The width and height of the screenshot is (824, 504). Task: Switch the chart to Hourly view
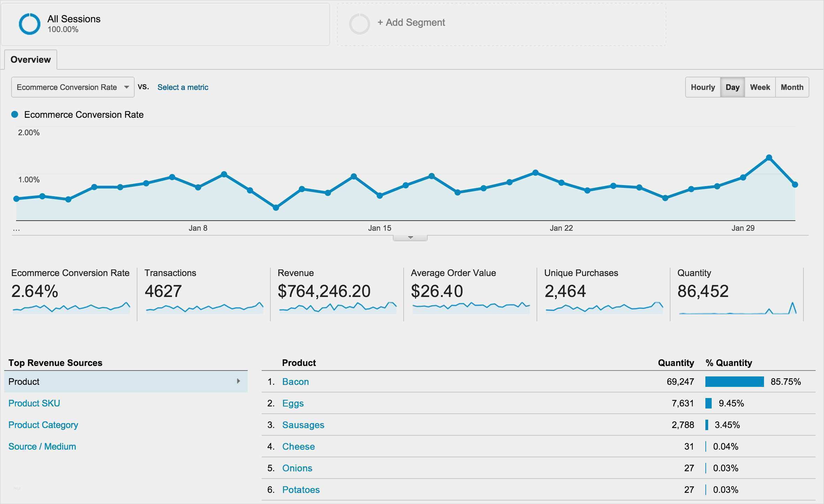pyautogui.click(x=703, y=87)
